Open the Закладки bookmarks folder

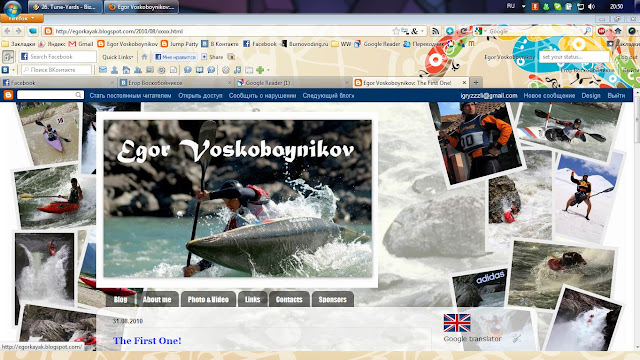pyautogui.click(x=19, y=44)
